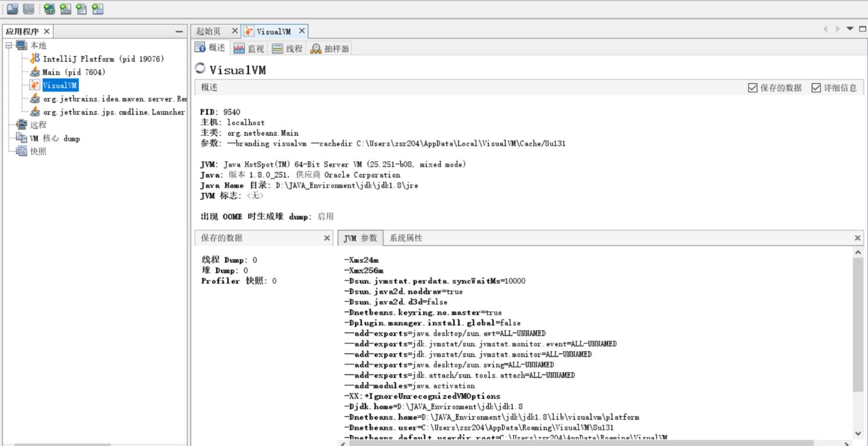Screen dimensions: 868x446
Task: Toggle the 详细信息 checkbox
Action: point(816,88)
